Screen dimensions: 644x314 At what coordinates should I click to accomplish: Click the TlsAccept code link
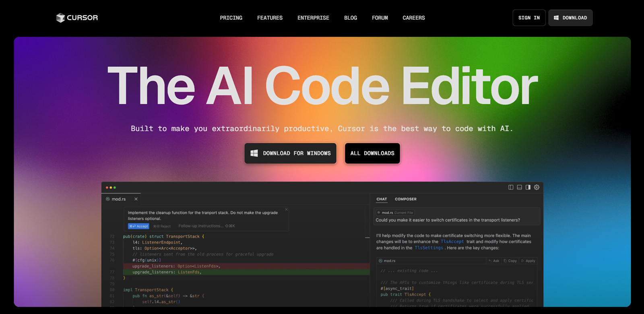tap(452, 242)
